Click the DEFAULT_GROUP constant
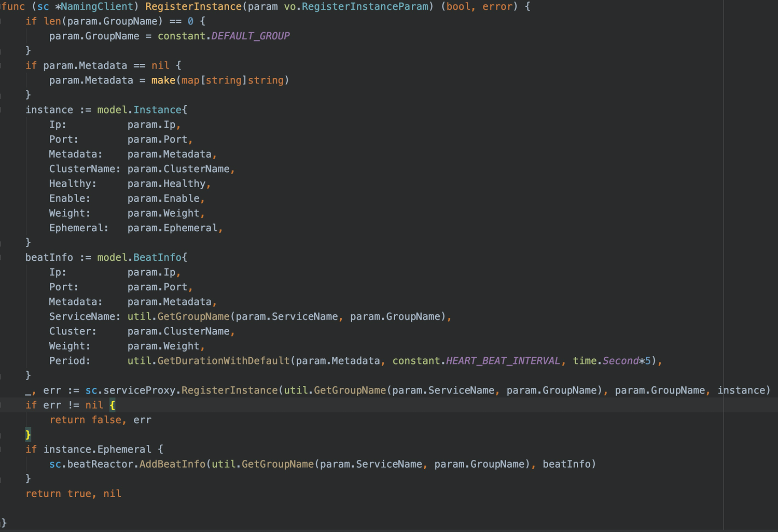This screenshot has width=778, height=532. pos(250,36)
